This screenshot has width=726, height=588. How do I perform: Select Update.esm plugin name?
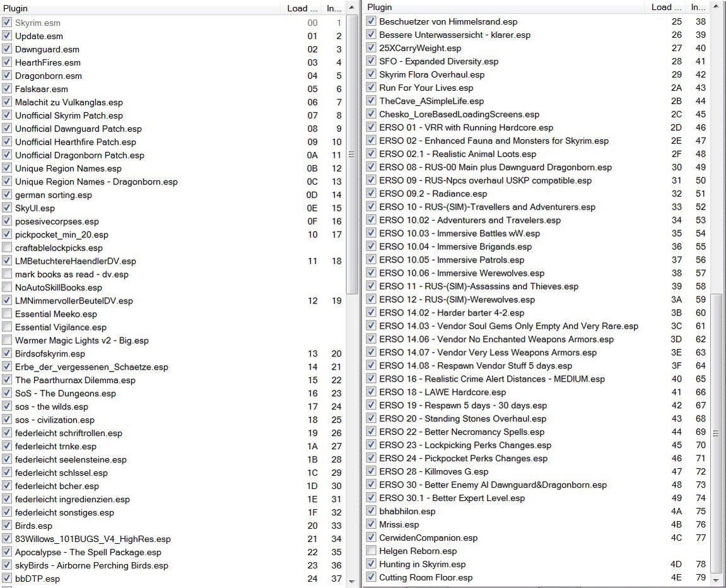tap(39, 36)
